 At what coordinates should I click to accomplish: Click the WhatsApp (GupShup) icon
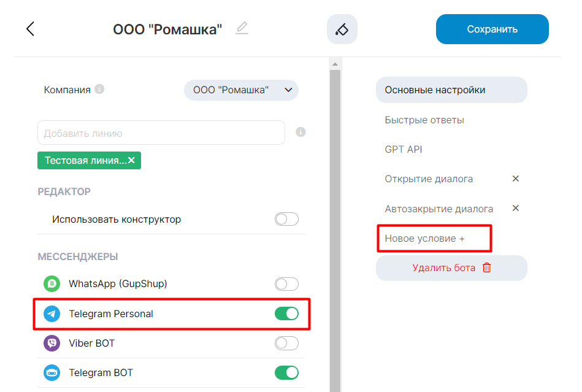(52, 284)
